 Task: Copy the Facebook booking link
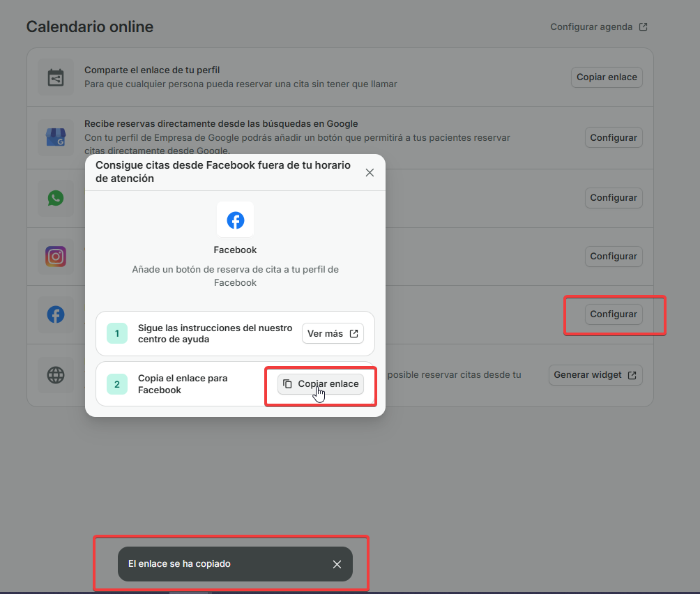pos(320,383)
